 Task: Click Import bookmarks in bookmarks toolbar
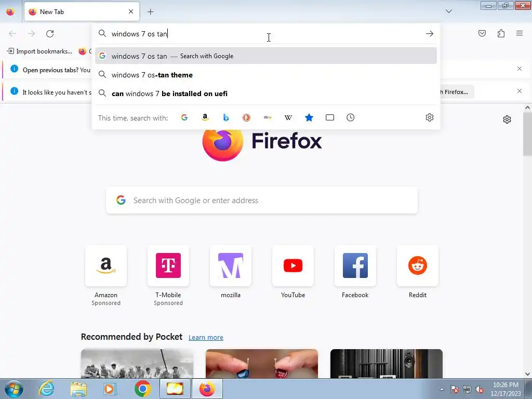point(39,51)
